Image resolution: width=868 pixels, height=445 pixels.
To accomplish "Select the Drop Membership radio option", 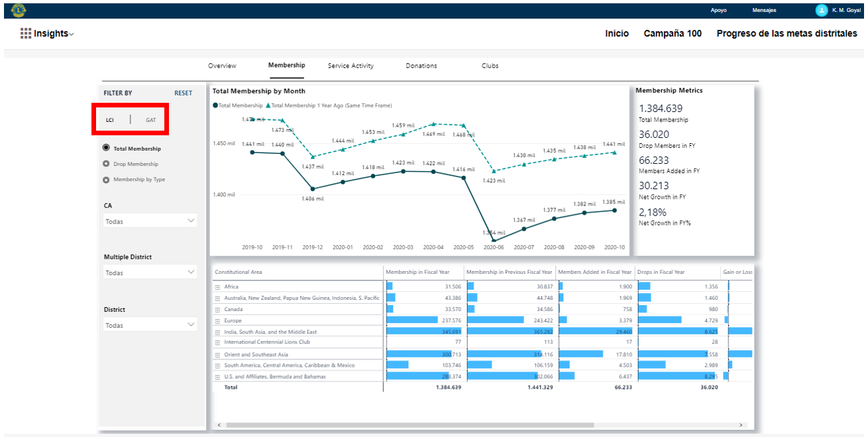I will pyautogui.click(x=106, y=164).
